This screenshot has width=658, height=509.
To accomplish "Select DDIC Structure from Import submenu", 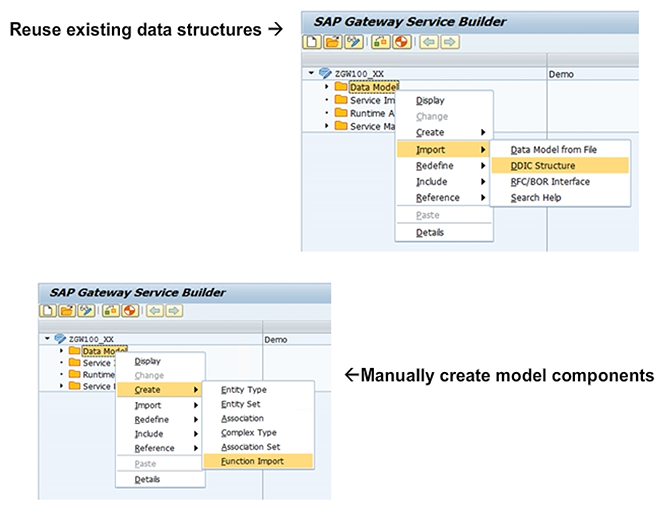I will [542, 165].
